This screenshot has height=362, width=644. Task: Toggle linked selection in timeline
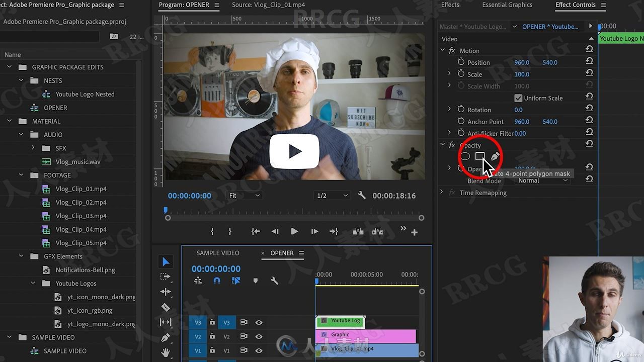[236, 281]
